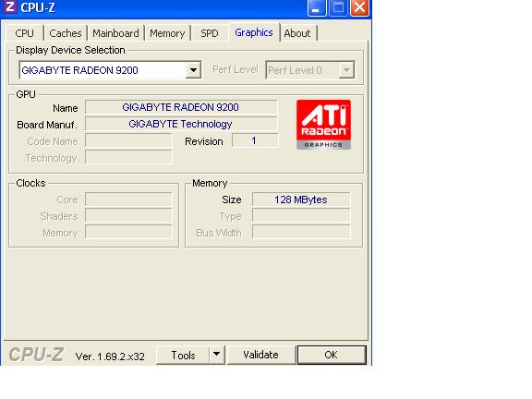532x399 pixels.
Task: Click the empty Core clock field
Action: [128, 199]
